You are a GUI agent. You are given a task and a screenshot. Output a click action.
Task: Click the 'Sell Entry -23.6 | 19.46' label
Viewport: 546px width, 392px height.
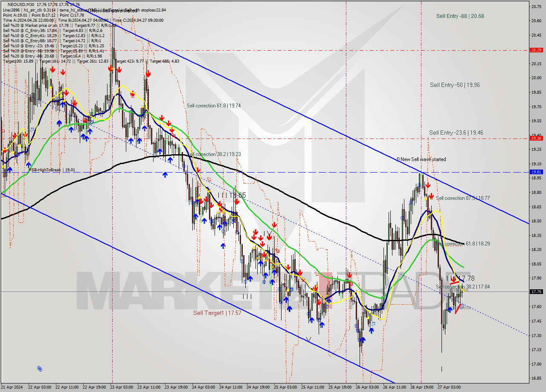click(456, 133)
